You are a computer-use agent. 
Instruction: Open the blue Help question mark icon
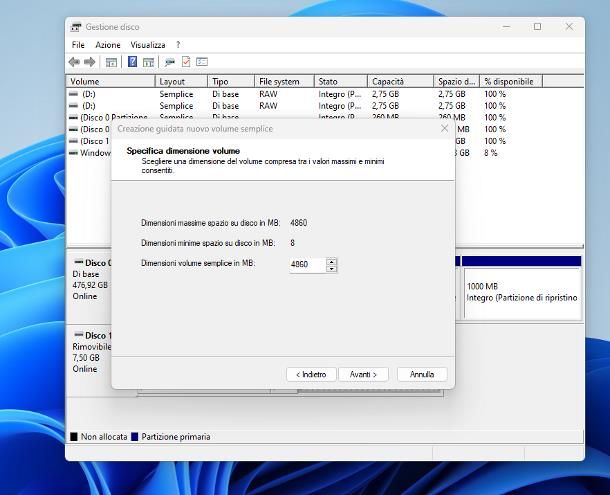[x=132, y=61]
